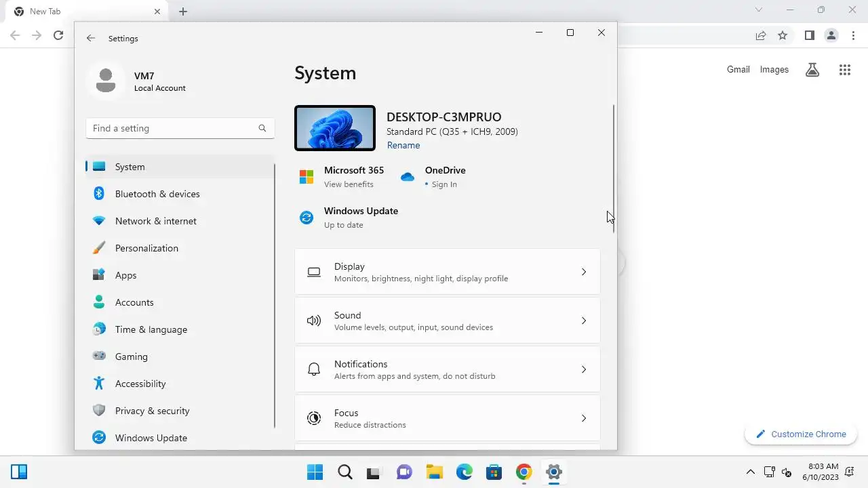
Task: Open Privacy & security shield icon
Action: pyautogui.click(x=99, y=411)
